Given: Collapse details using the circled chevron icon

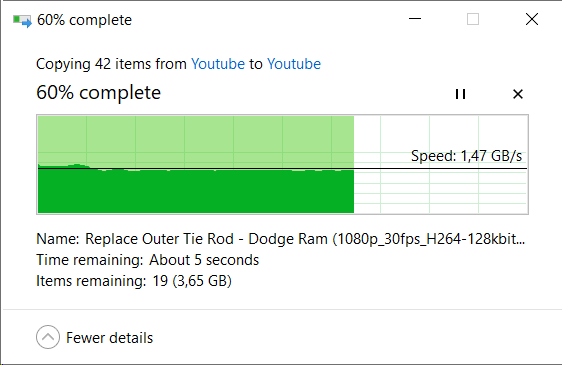Looking at the screenshot, I should click(48, 337).
